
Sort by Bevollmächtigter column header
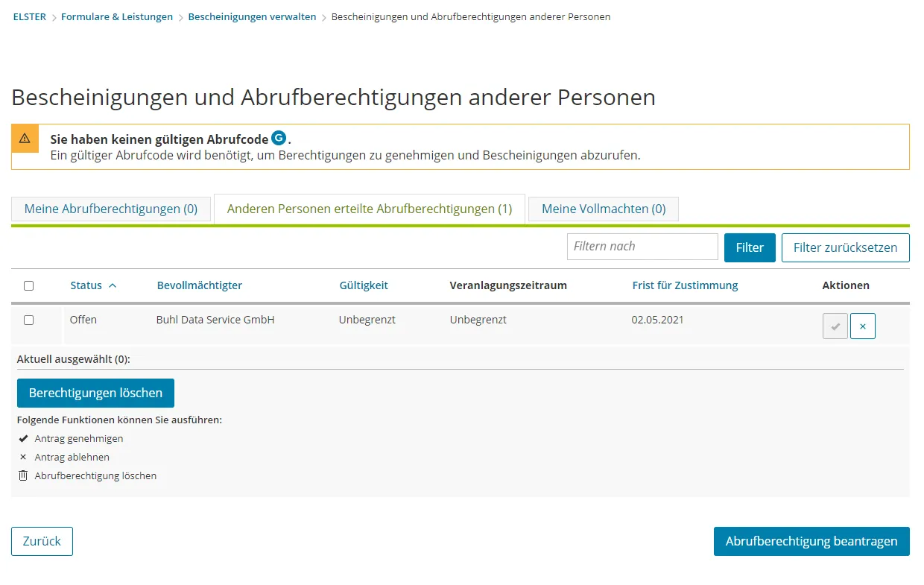(199, 285)
